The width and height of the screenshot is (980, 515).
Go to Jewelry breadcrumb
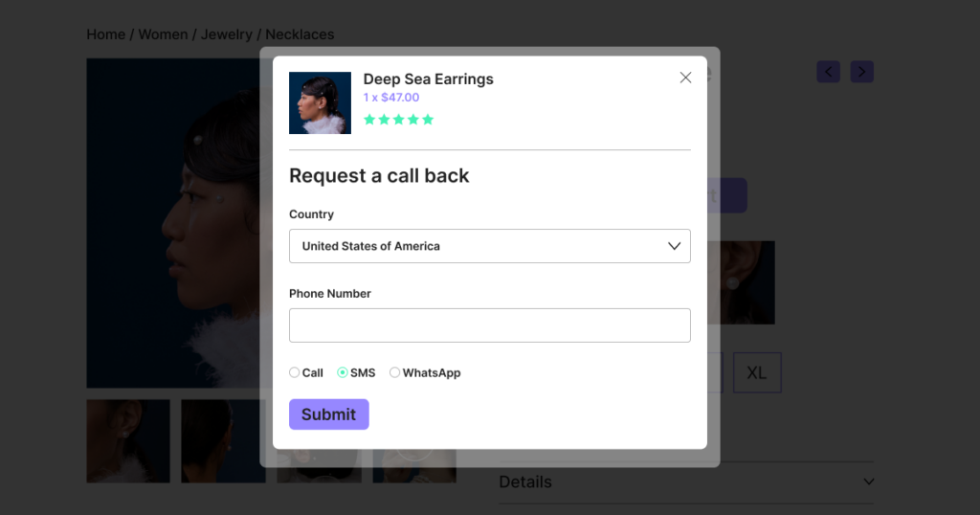coord(226,34)
